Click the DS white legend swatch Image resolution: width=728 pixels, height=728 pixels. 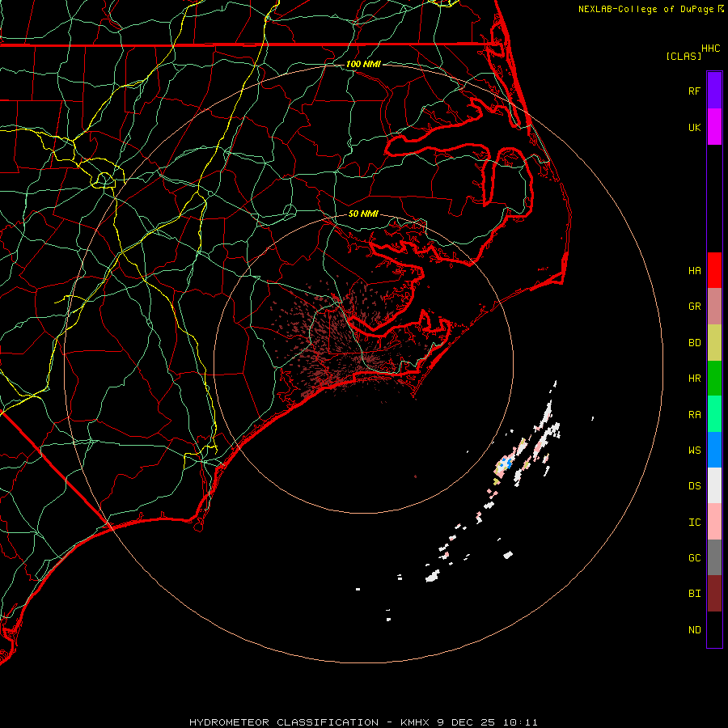pos(714,485)
